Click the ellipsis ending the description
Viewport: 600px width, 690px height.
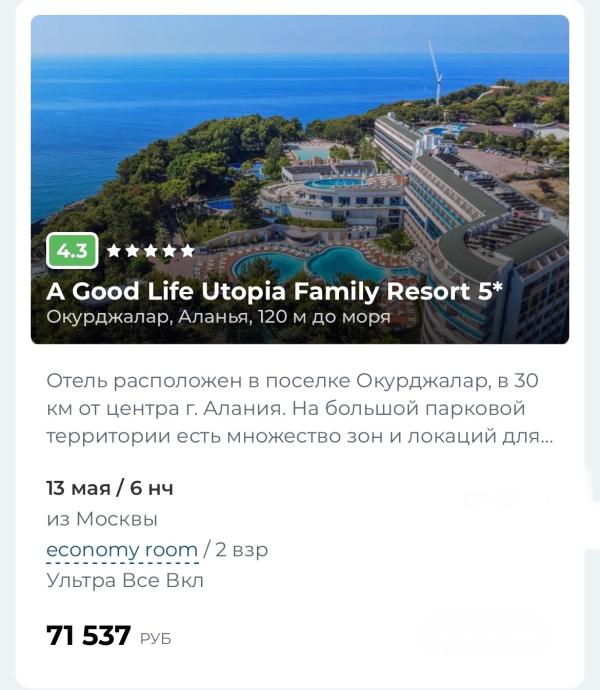tap(547, 437)
